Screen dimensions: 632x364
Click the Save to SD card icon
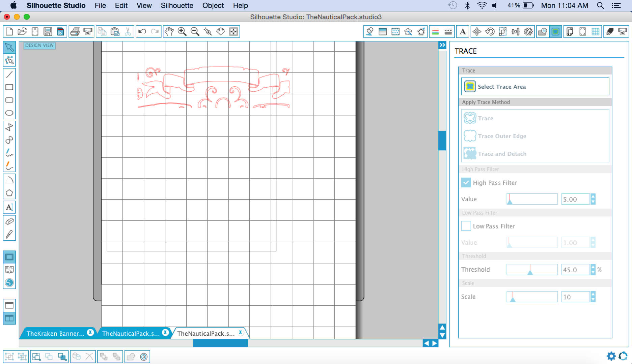(61, 32)
